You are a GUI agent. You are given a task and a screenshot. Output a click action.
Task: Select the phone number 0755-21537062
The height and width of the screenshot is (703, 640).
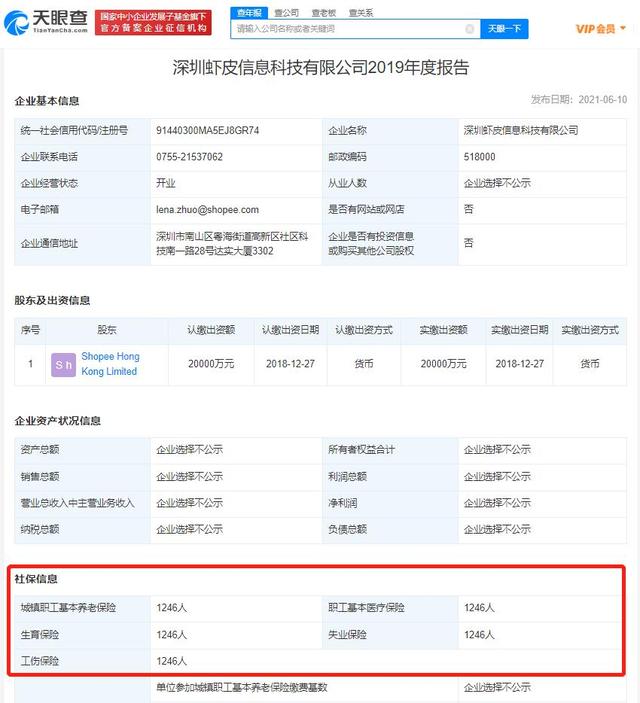click(189, 157)
